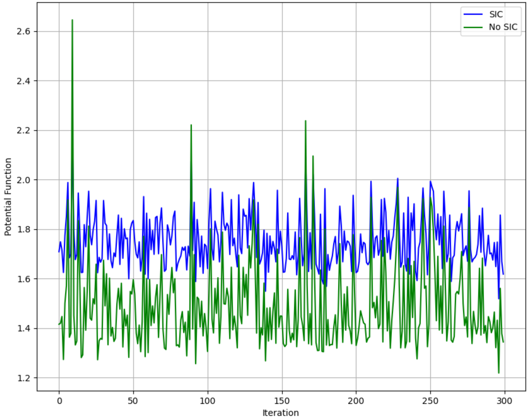Click the x-axis tick label 50

point(133,401)
